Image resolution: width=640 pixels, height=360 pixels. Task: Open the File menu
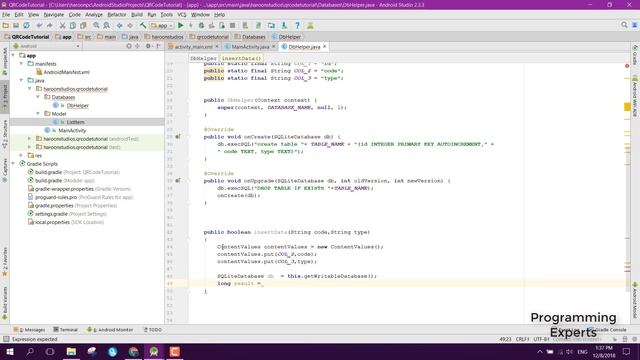(6, 15)
